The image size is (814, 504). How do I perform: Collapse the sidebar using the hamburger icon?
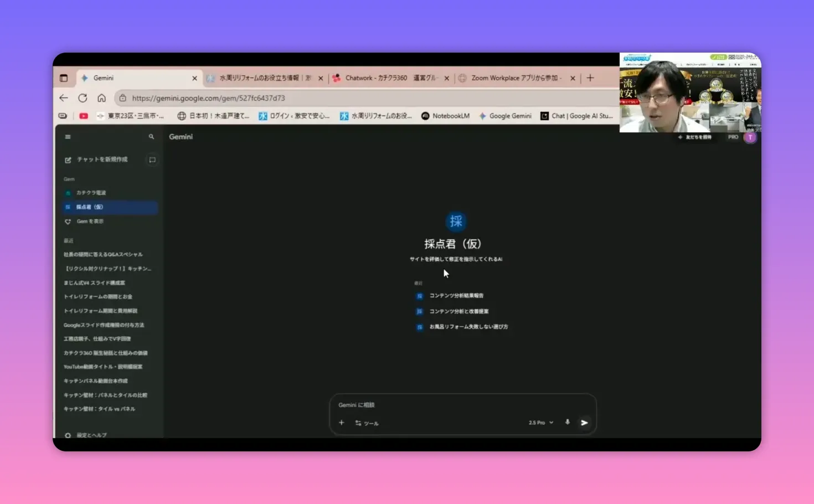[68, 136]
